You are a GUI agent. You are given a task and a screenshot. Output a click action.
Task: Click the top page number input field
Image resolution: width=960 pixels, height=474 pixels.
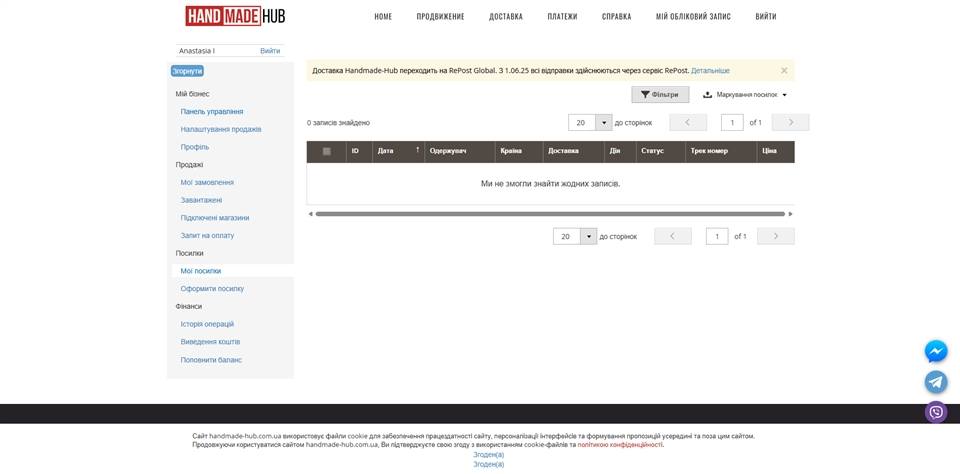click(732, 122)
